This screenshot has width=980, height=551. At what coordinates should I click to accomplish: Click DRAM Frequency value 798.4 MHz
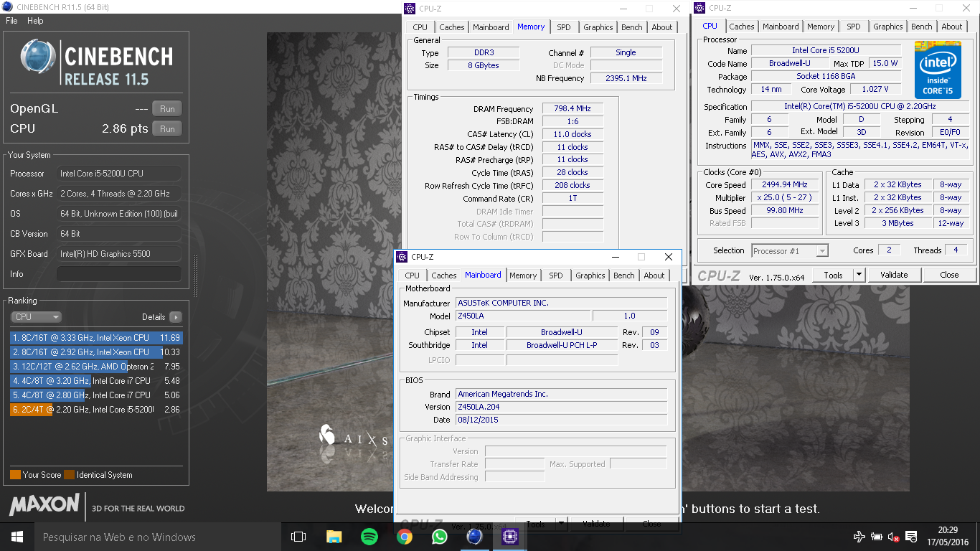573,108
